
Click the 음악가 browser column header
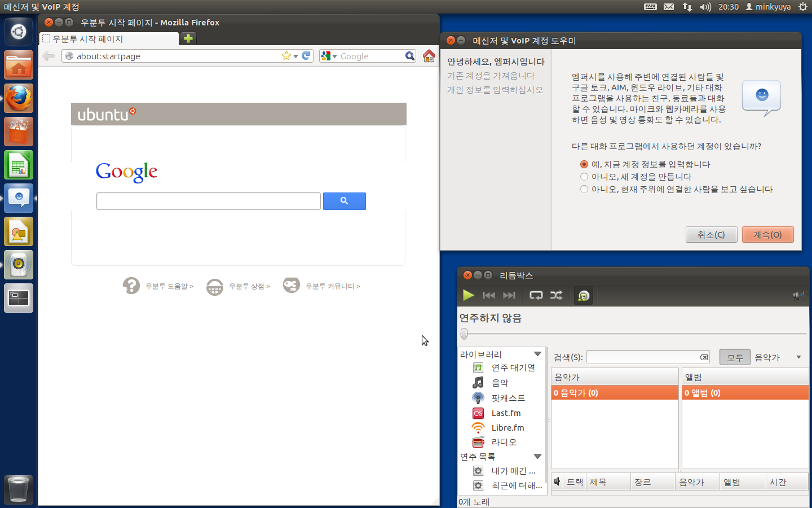point(615,377)
